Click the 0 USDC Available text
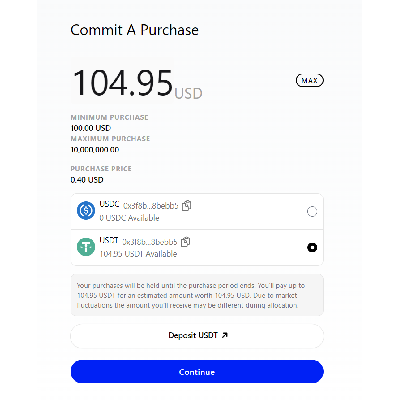Image resolution: width=400 pixels, height=400 pixels. tap(129, 218)
